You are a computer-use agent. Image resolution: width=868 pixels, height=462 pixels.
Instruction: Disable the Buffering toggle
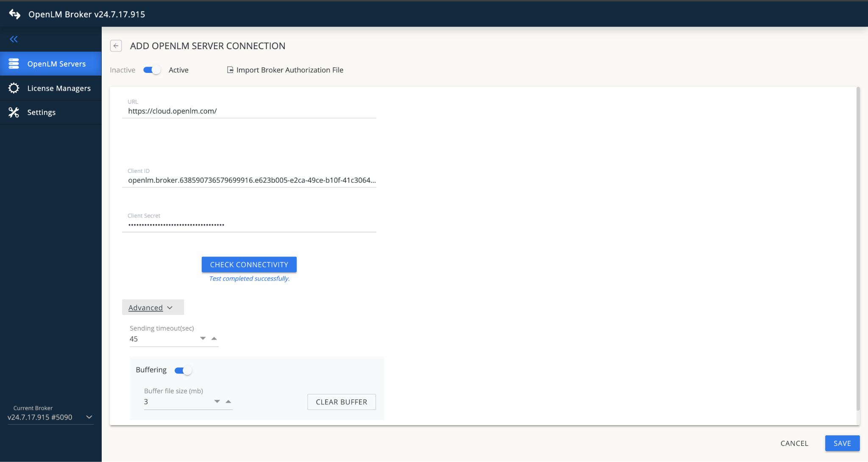[183, 370]
